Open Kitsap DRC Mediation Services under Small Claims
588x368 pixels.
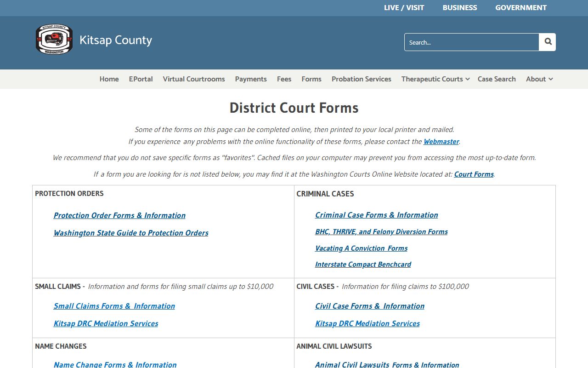[x=106, y=323]
